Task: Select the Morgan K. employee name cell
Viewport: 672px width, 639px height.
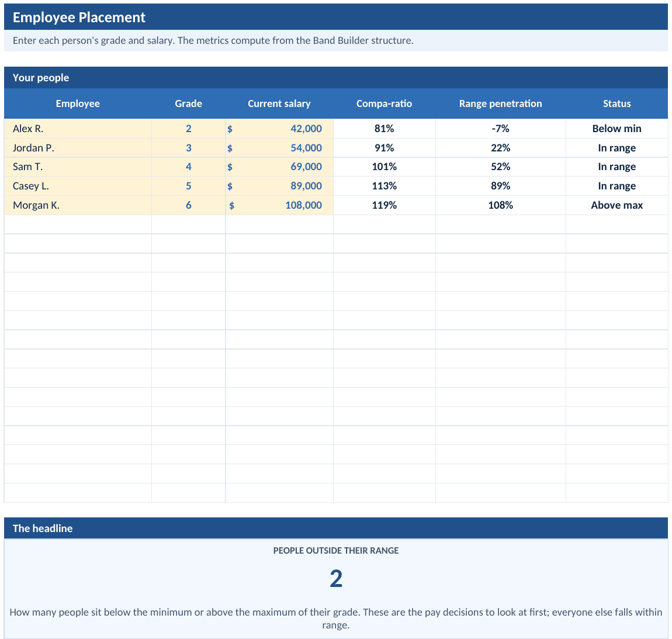Action: (x=78, y=205)
